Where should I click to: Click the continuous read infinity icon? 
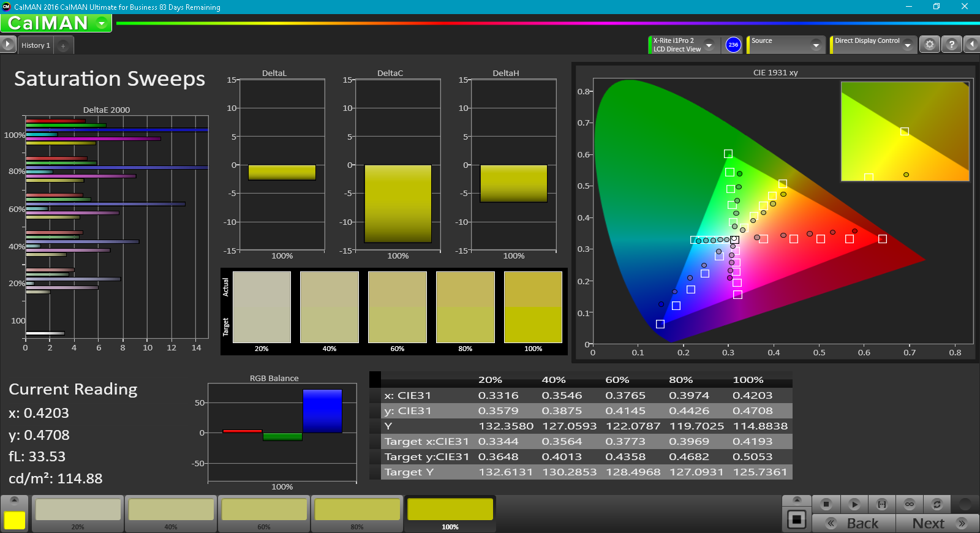tap(910, 504)
